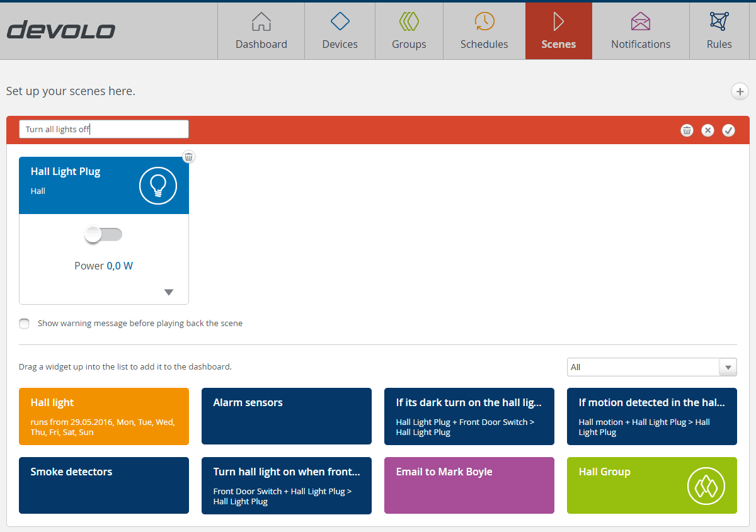Click the add new scene plus icon

tap(740, 92)
